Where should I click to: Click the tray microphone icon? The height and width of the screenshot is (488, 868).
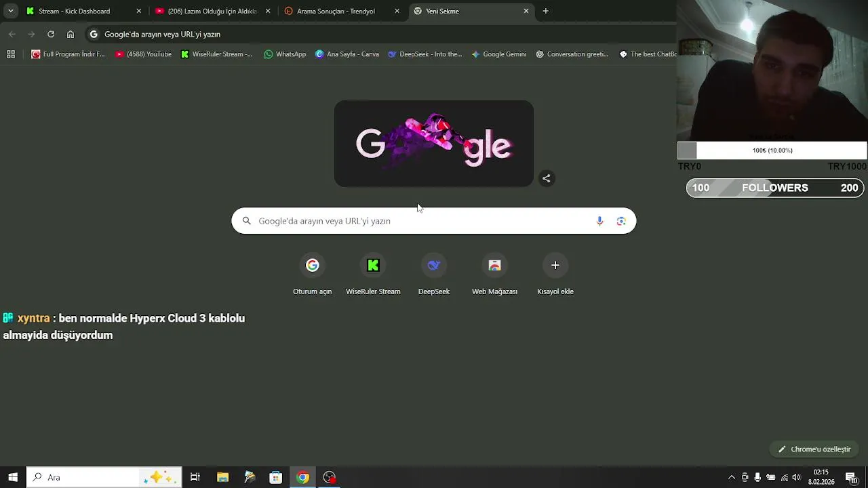[x=757, y=478]
